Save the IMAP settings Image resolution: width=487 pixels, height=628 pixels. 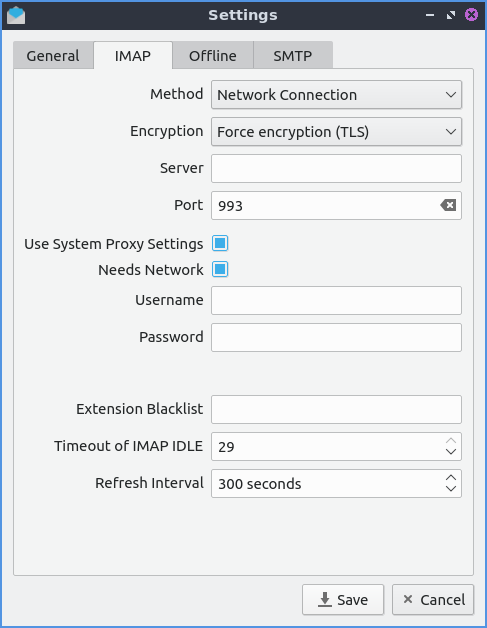coord(343,600)
